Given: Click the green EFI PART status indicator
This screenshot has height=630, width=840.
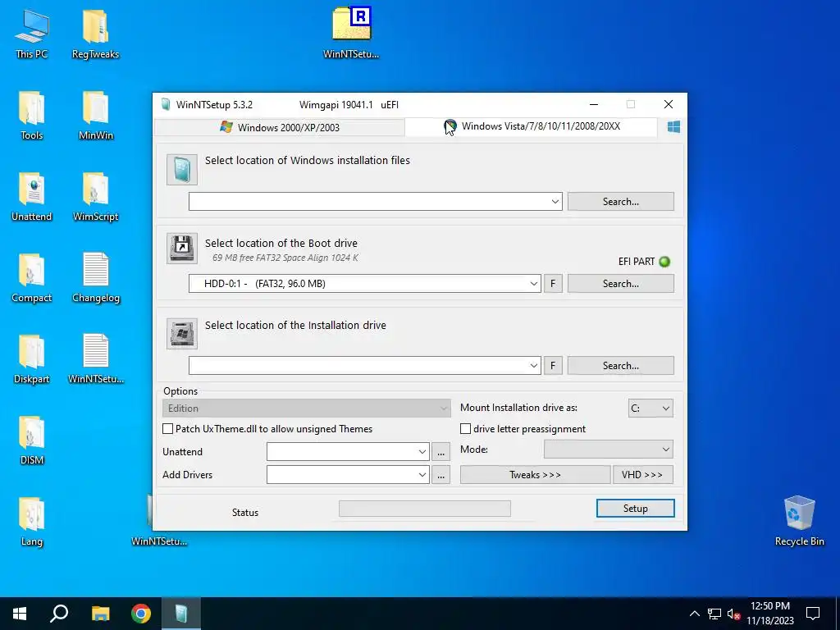Looking at the screenshot, I should pyautogui.click(x=664, y=262).
